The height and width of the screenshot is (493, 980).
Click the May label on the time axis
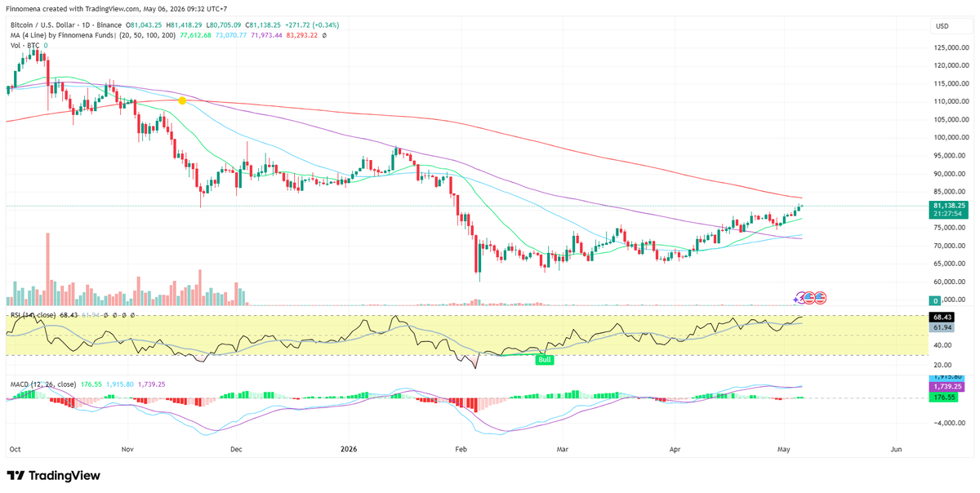786,450
